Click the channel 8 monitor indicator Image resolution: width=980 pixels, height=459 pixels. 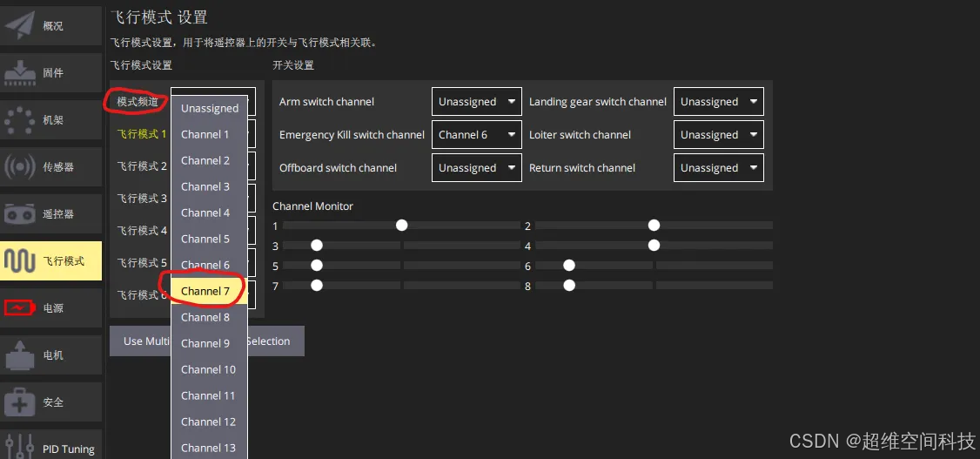tap(568, 285)
